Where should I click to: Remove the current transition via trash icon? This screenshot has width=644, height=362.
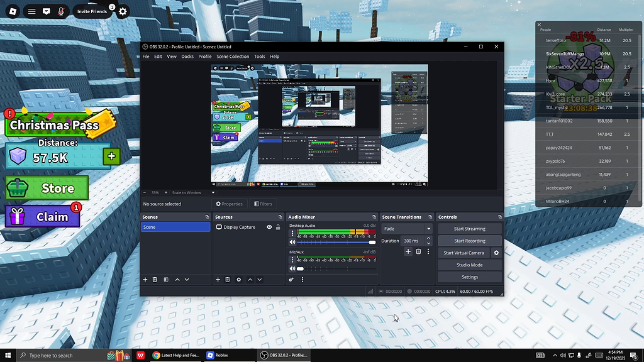point(418,251)
